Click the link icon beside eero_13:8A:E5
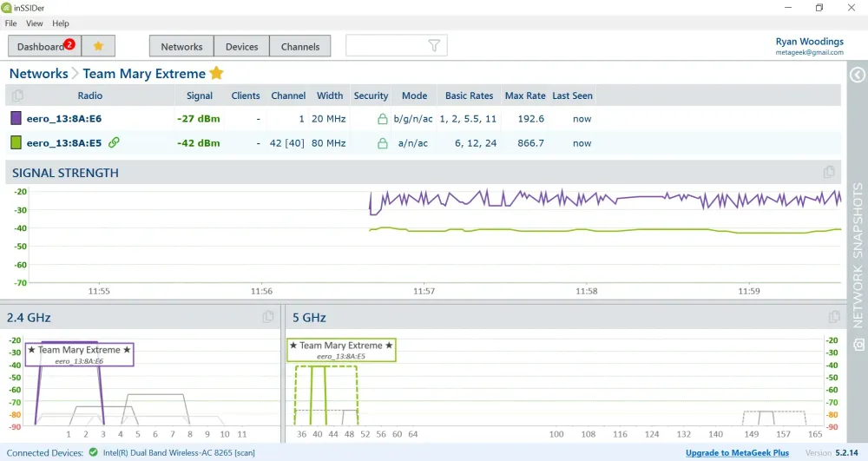The height and width of the screenshot is (461, 868). pos(114,142)
